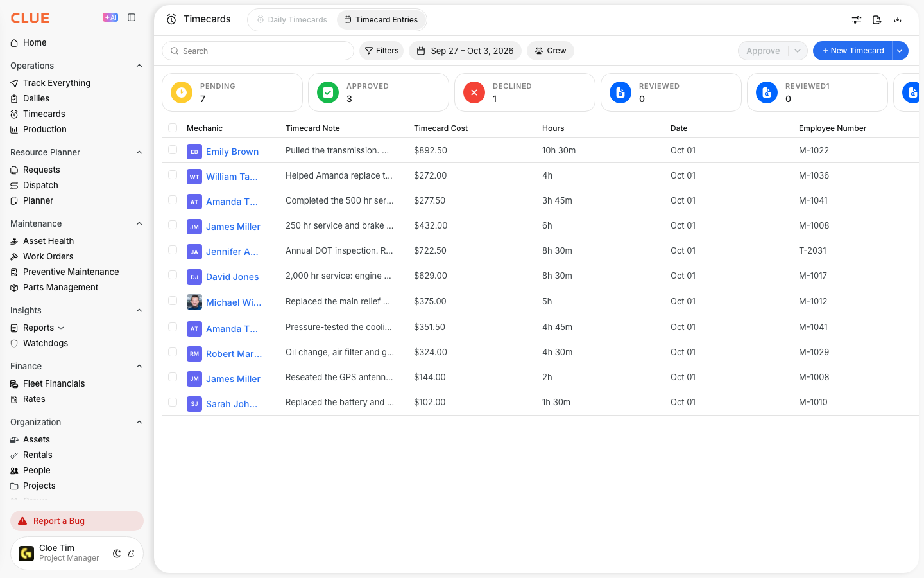Image resolution: width=924 pixels, height=578 pixels.
Task: Click the Pending status clock icon
Action: [182, 92]
